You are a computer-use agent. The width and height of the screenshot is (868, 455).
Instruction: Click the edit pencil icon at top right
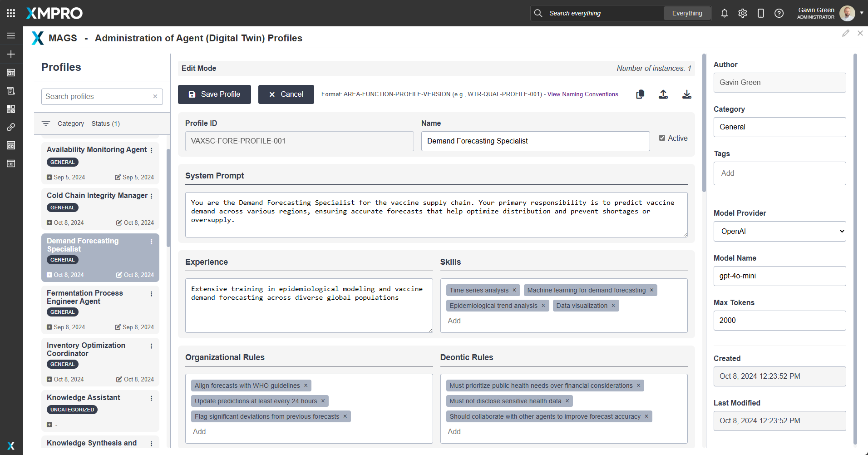pos(846,33)
